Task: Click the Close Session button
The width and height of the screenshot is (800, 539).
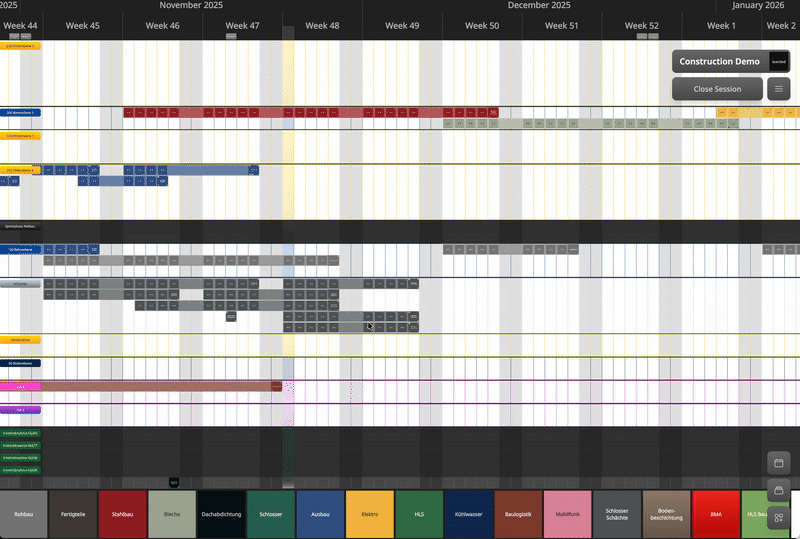Action: click(717, 89)
